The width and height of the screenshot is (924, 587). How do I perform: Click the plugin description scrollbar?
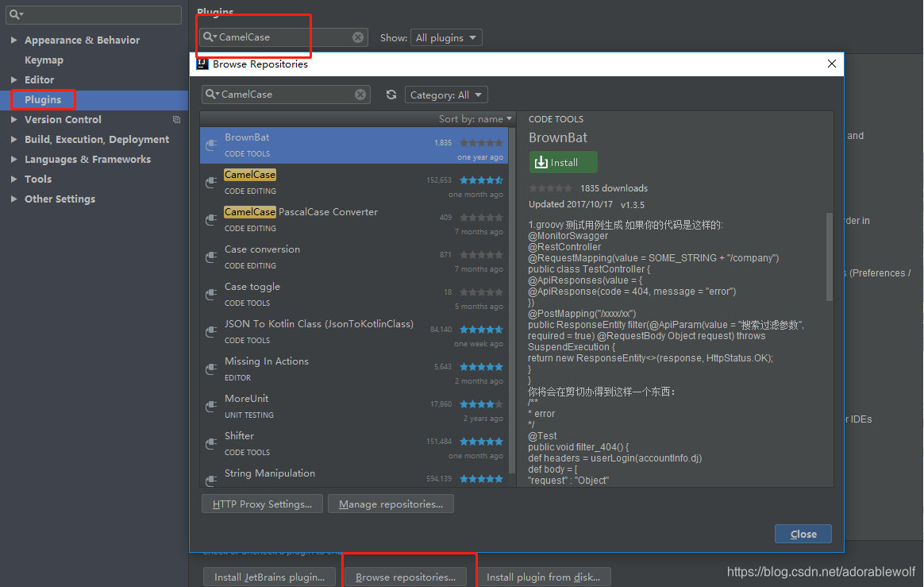point(830,257)
